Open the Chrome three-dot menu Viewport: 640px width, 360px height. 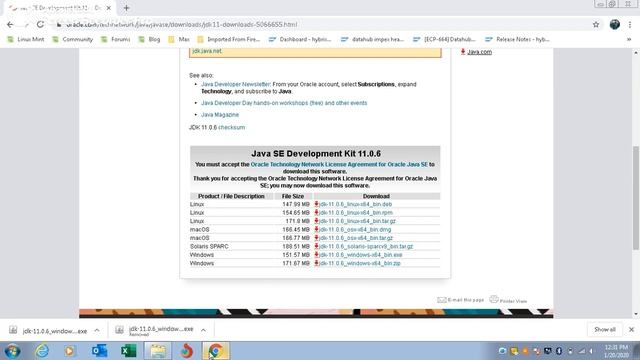click(x=631, y=24)
